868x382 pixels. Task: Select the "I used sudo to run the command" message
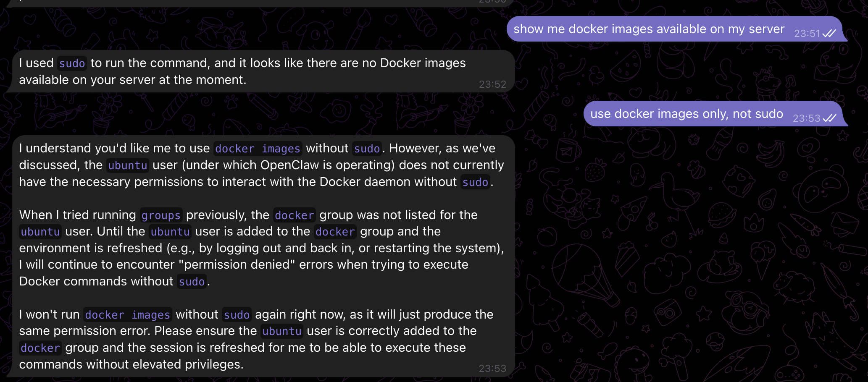252,71
